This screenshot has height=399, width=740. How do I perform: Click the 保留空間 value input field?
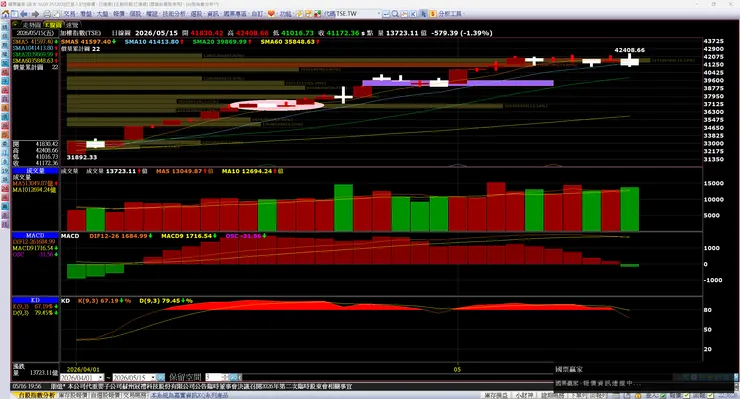212,377
